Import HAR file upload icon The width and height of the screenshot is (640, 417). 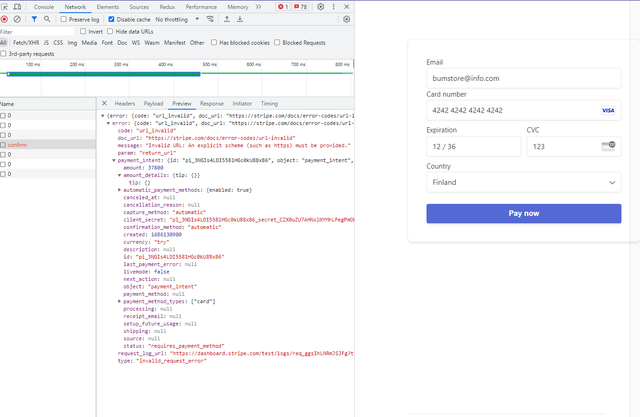(227, 19)
